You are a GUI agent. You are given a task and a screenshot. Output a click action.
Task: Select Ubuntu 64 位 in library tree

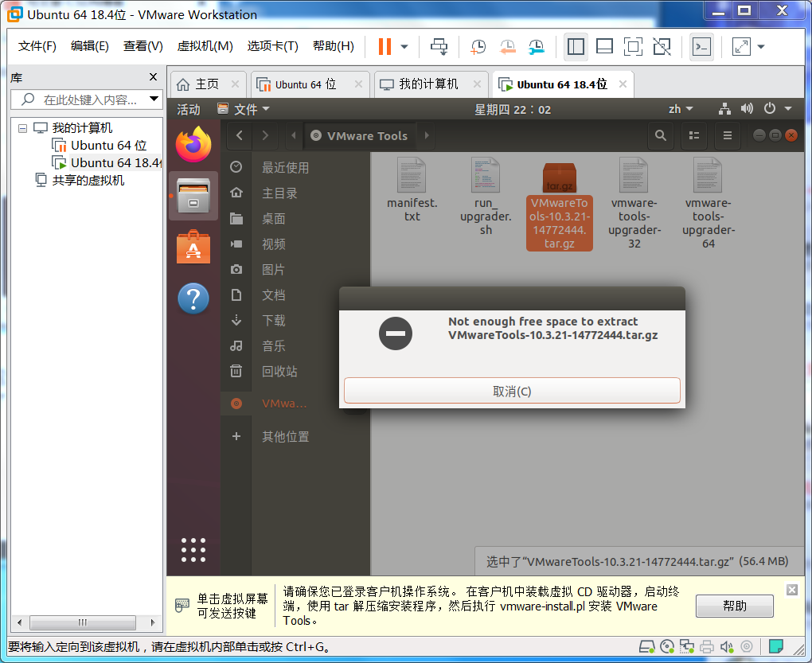pos(100,146)
